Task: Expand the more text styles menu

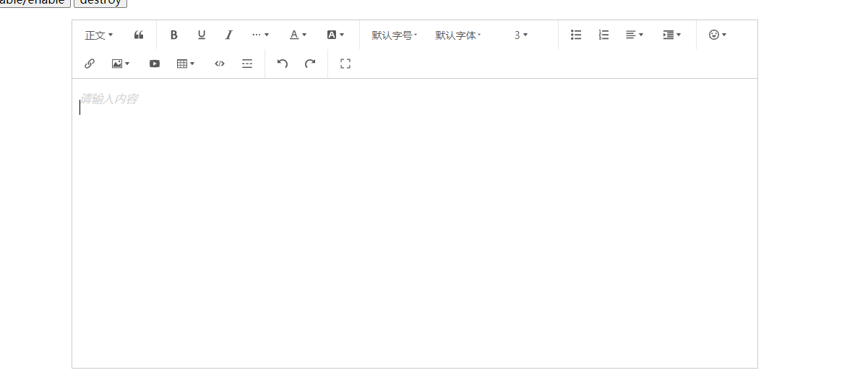Action: click(x=260, y=35)
